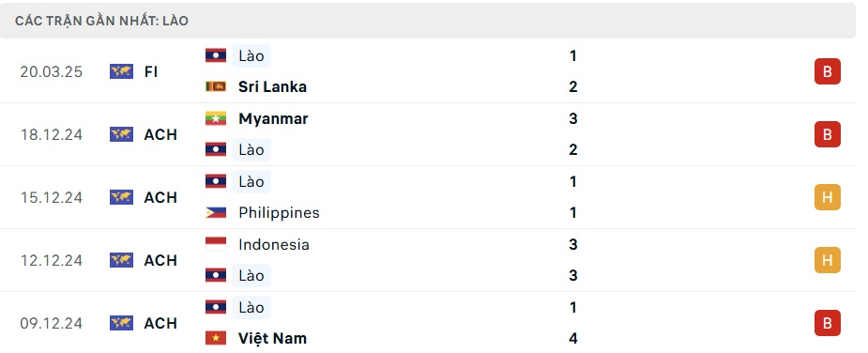868x353 pixels.
Task: Click the yellow H badge for Philippines match
Action: pos(827,197)
